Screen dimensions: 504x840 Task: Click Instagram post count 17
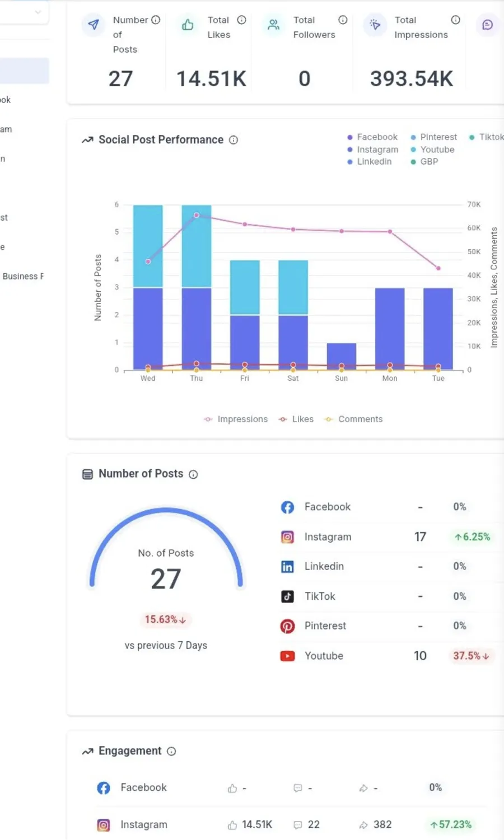tap(420, 537)
